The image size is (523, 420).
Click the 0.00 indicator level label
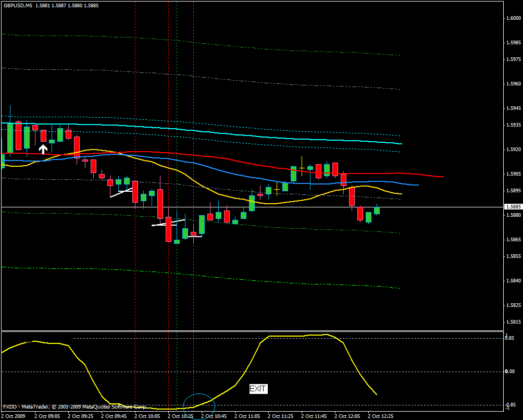coord(510,372)
